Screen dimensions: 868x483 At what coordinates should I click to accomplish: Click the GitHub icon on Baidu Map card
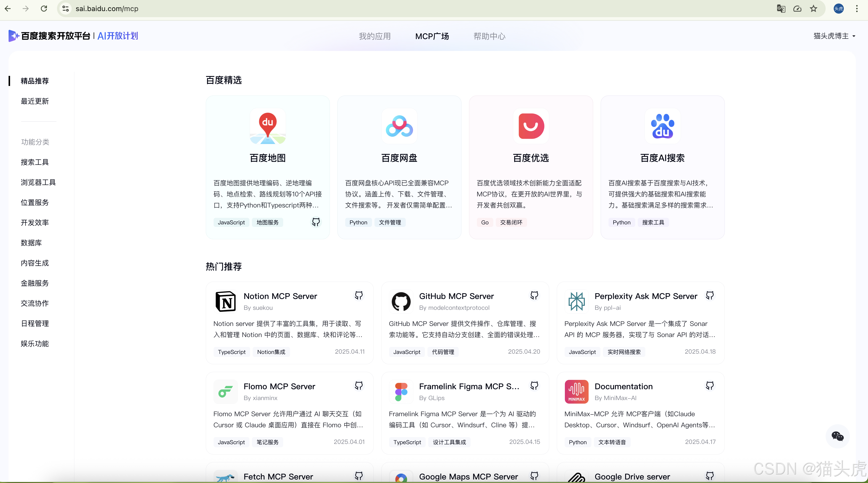tap(316, 222)
